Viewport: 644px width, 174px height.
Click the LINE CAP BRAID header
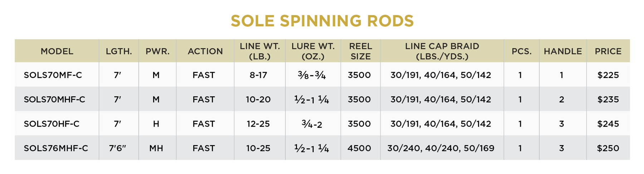(x=442, y=51)
